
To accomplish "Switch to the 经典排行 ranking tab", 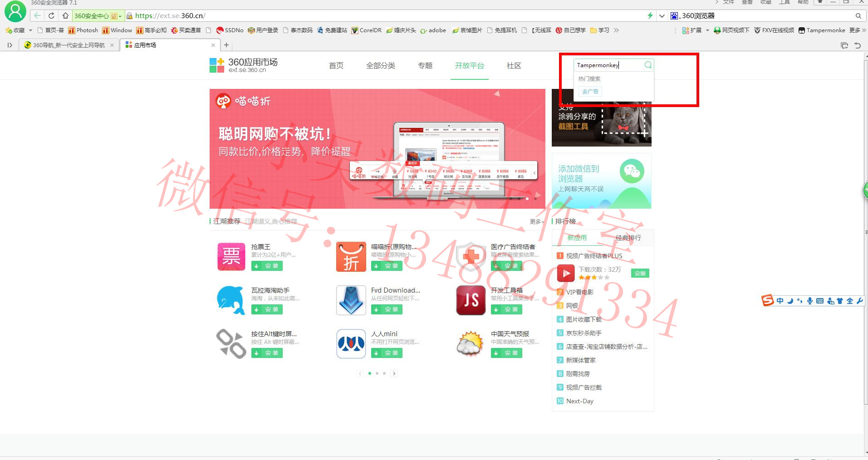I will 628,237.
